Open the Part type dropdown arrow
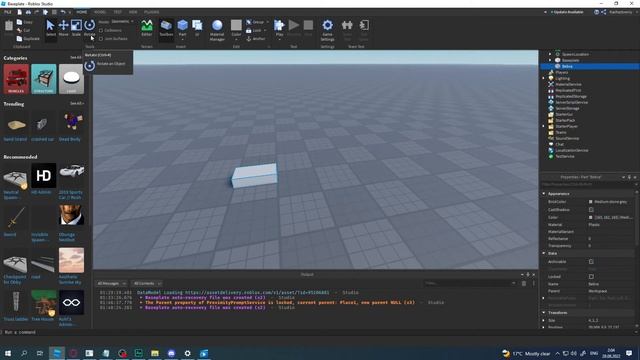Screen dimensions: 640x360 [182, 39]
